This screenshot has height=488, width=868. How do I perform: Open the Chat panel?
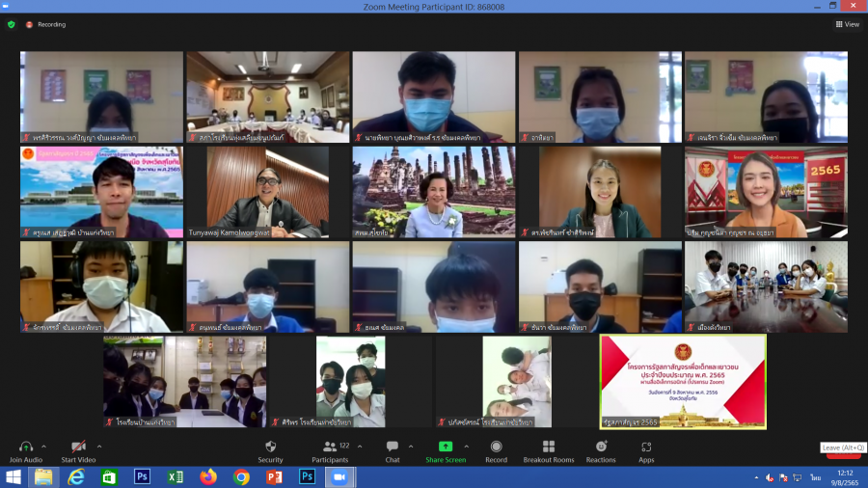click(x=393, y=450)
